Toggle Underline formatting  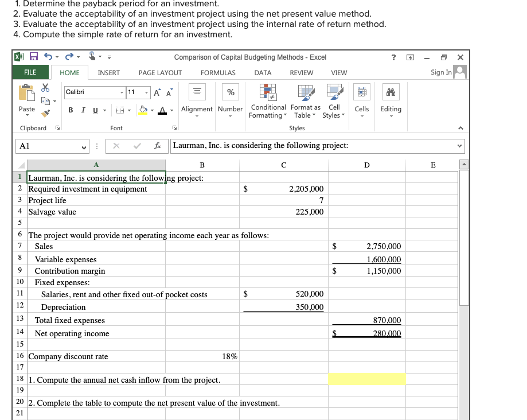coord(95,110)
